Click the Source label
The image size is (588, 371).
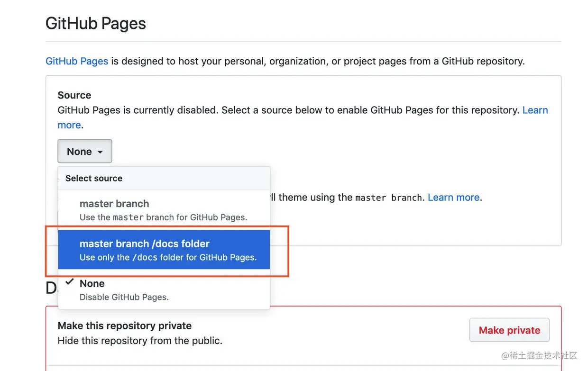(74, 95)
